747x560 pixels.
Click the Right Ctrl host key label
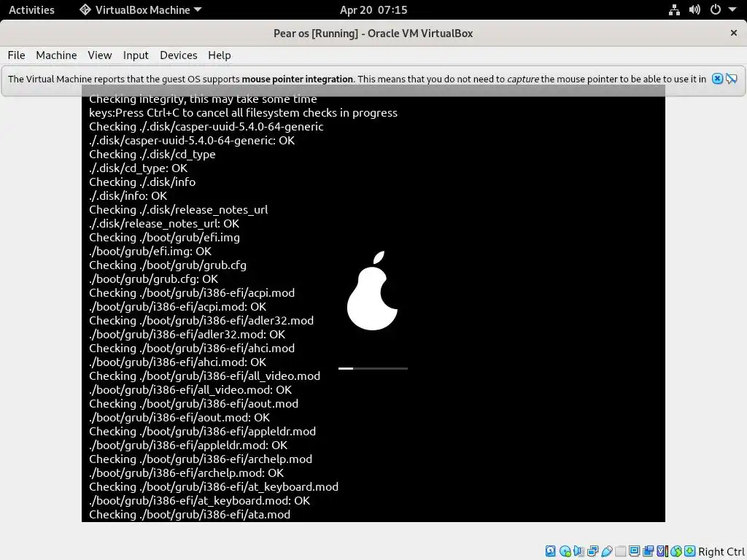pos(721,551)
